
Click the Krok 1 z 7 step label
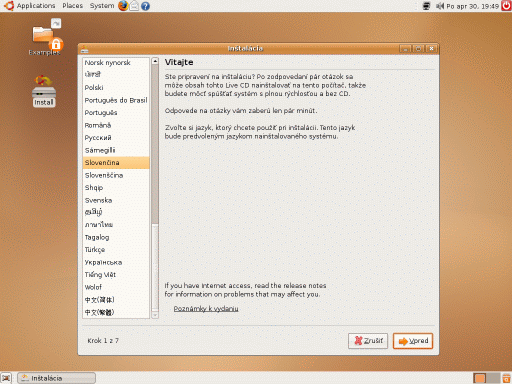[103, 341]
